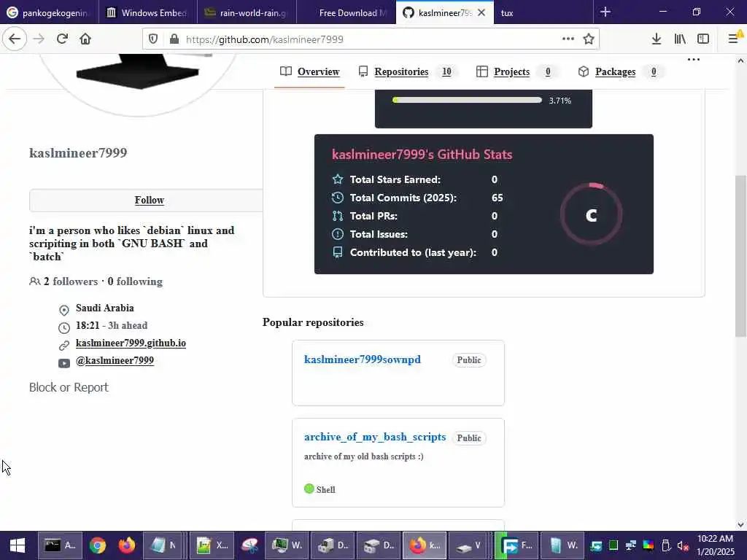Close the kaslmineer7999 GitHub tab

(x=481, y=12)
